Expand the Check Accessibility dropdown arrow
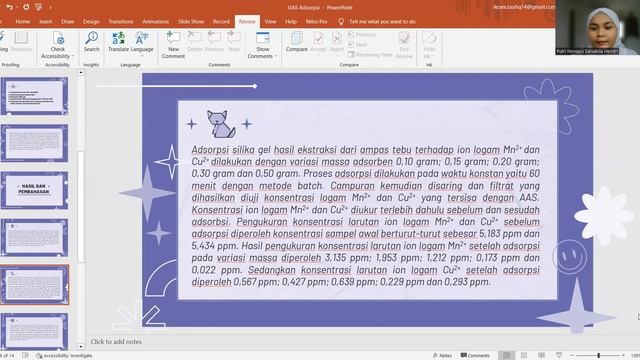The height and width of the screenshot is (360, 640). 73,56
